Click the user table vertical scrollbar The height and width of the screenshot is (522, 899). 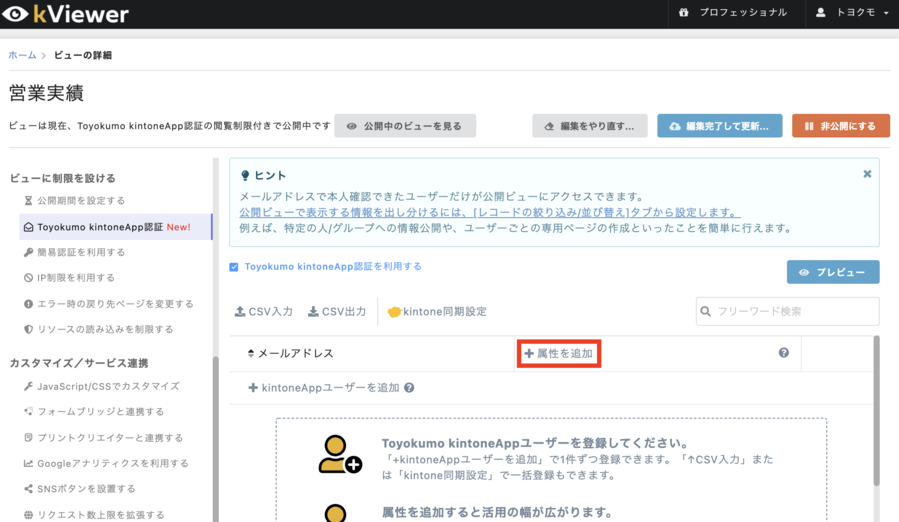[x=876, y=411]
